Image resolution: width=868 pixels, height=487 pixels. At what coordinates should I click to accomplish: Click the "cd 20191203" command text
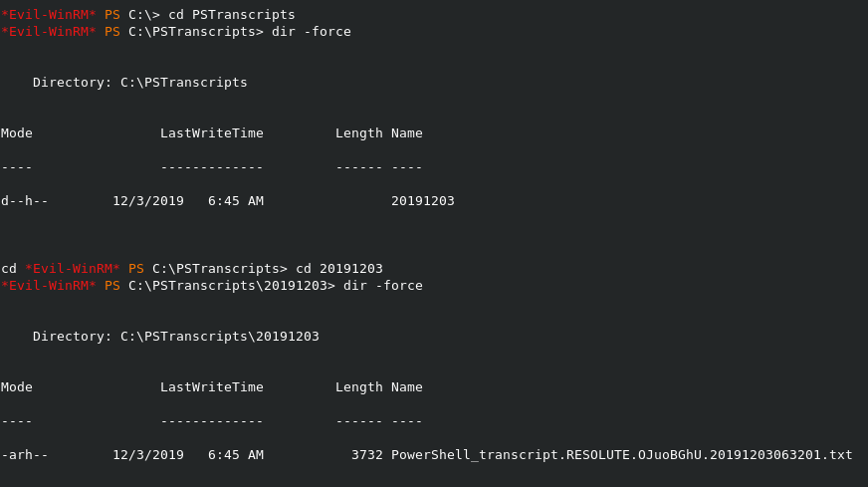pos(338,269)
